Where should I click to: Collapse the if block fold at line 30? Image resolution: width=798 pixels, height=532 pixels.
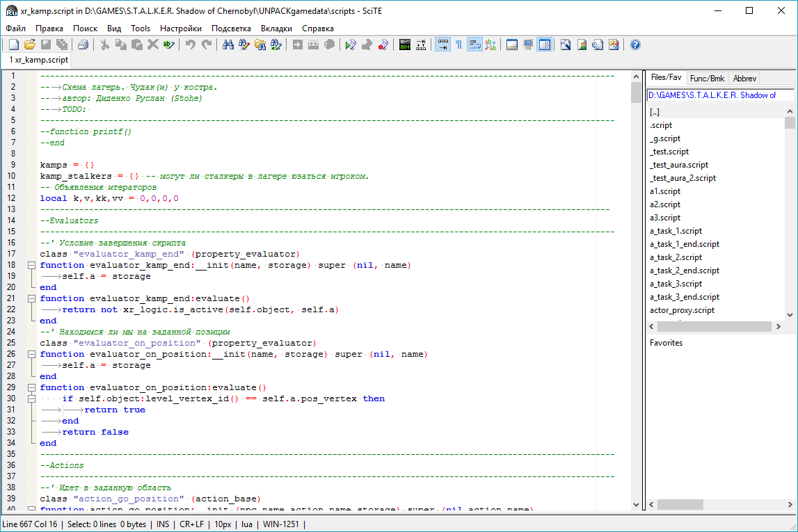pos(31,398)
